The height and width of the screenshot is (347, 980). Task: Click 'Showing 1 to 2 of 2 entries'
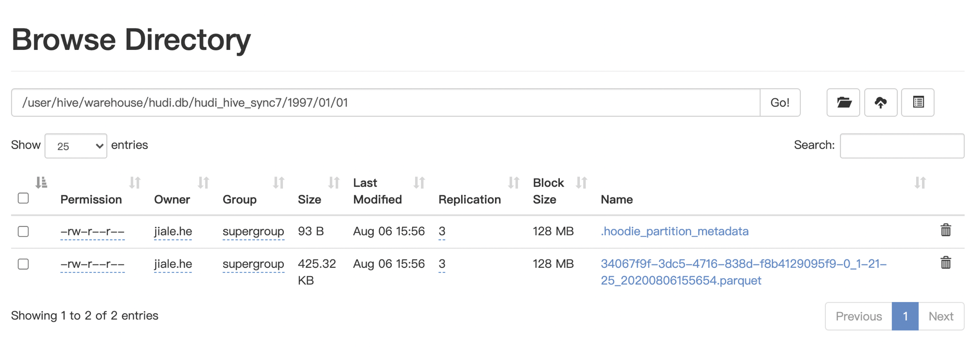click(85, 316)
